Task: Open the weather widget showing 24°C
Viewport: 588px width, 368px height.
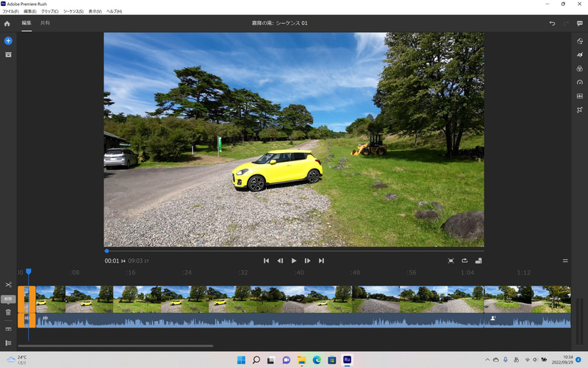Action: tap(18, 360)
